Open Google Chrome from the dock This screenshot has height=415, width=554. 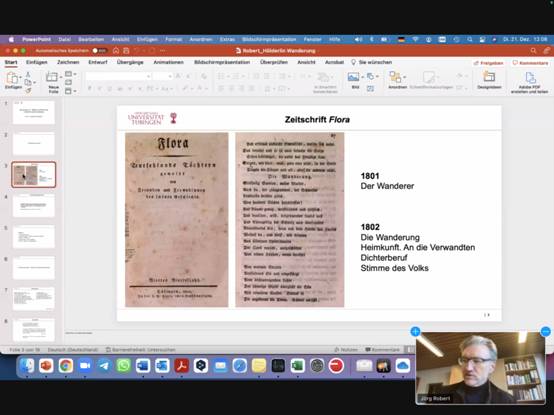(x=66, y=366)
